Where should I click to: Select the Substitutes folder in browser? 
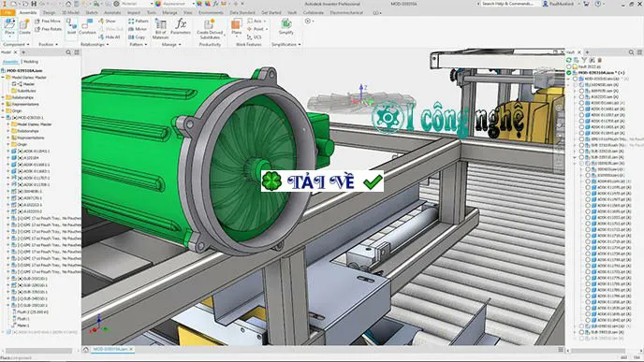23,91
